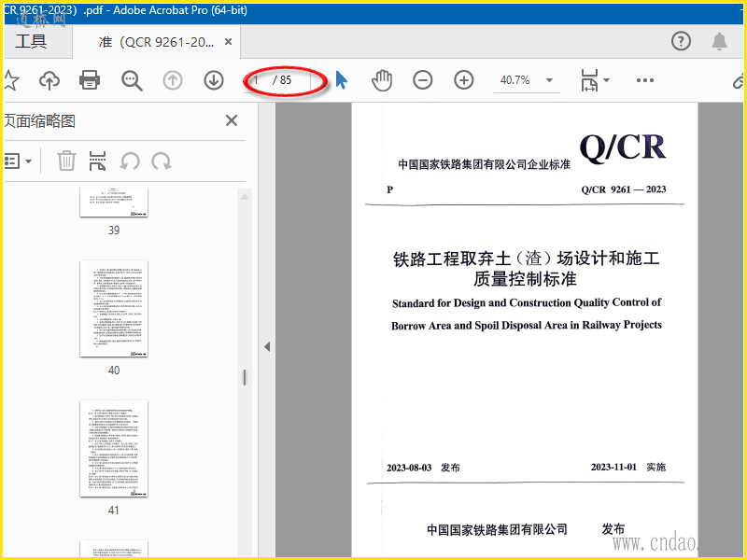
Task: Select the page 39 thumbnail
Action: [114, 203]
